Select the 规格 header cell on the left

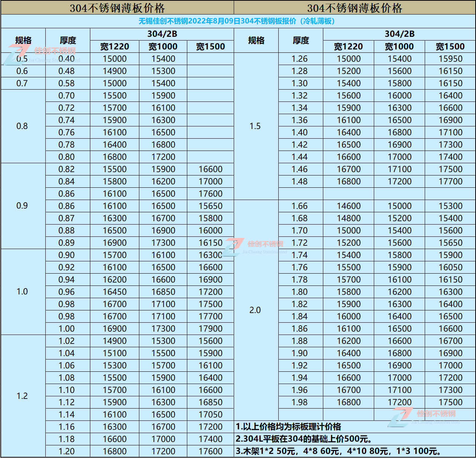coord(23,40)
